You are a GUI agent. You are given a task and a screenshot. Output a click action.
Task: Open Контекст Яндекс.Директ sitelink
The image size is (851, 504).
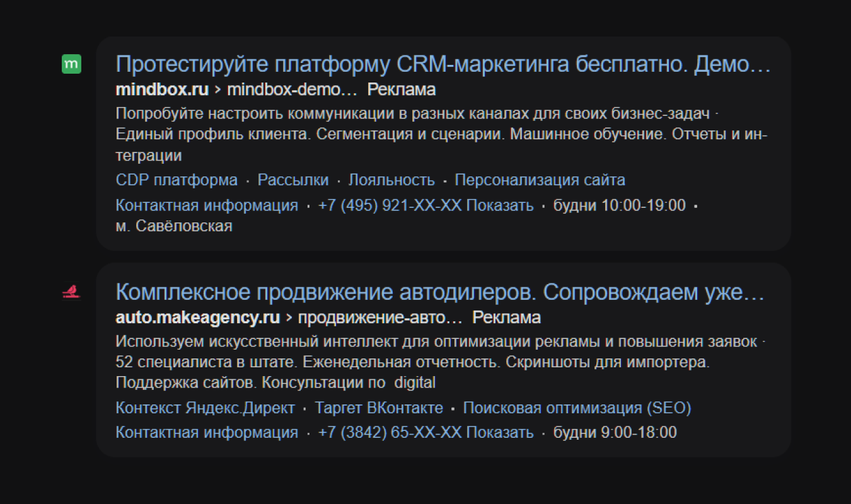205,408
